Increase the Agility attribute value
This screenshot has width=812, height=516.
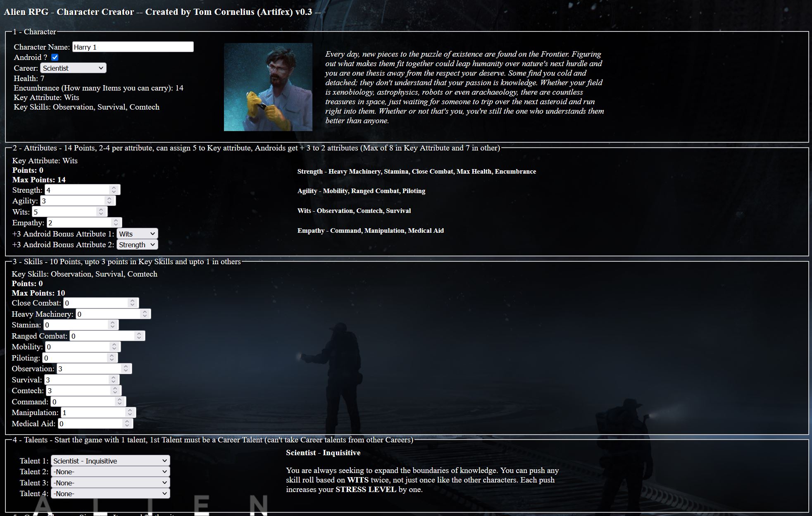110,198
